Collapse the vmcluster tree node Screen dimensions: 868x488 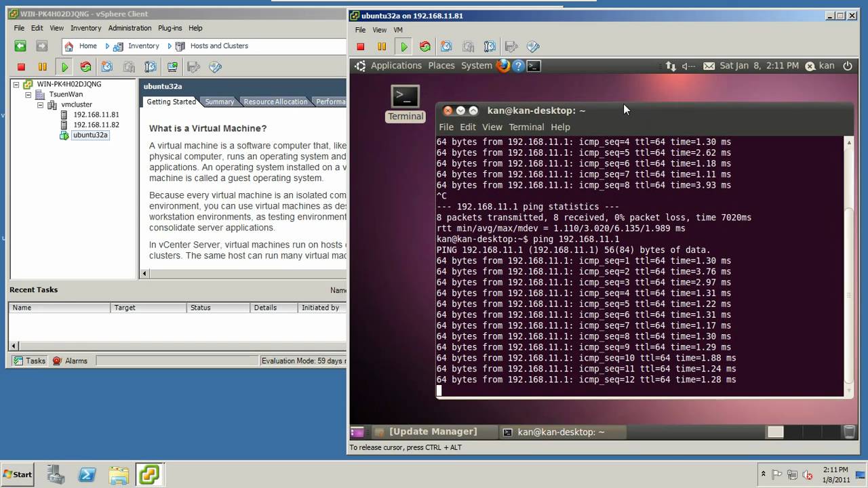click(40, 105)
